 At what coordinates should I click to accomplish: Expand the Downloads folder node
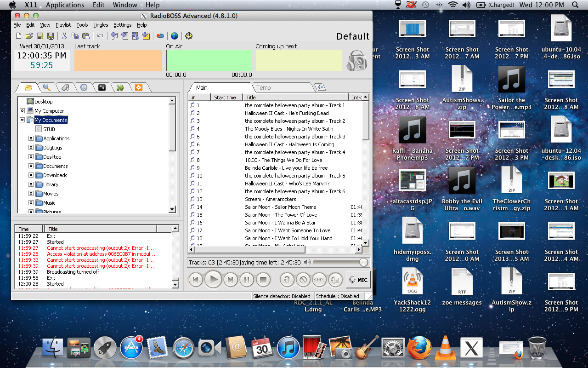[x=31, y=175]
